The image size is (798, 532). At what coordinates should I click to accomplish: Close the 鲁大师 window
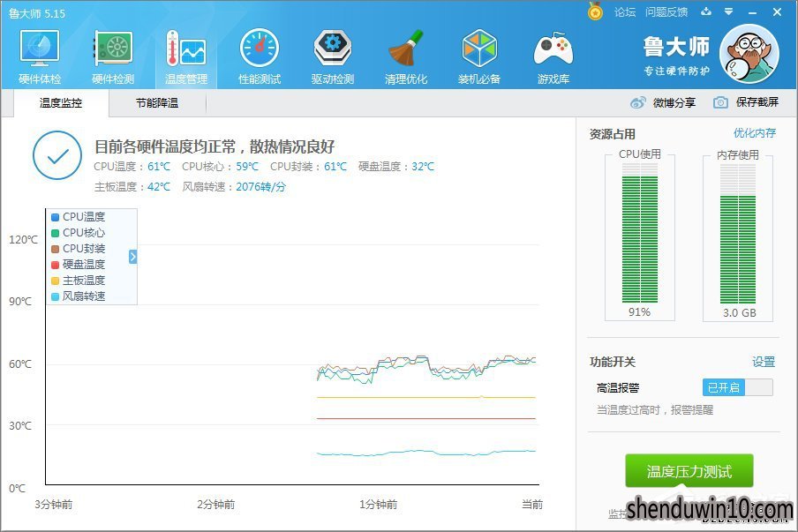pos(777,11)
